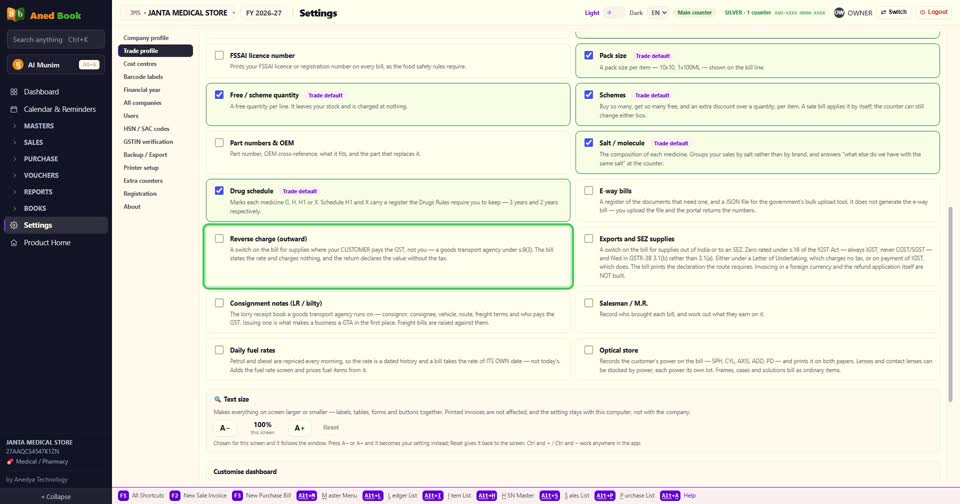Image resolution: width=960 pixels, height=504 pixels.
Task: Click the F3 key badge
Action: (x=237, y=495)
